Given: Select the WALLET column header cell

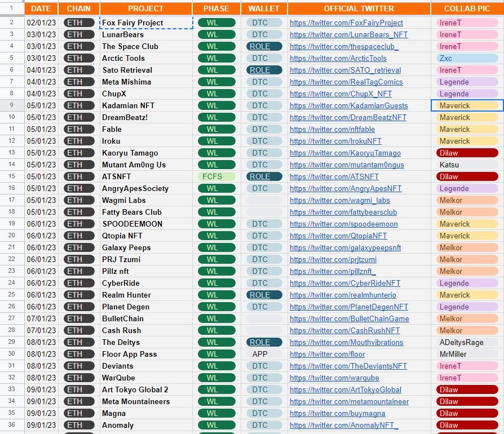Looking at the screenshot, I should coord(264,8).
